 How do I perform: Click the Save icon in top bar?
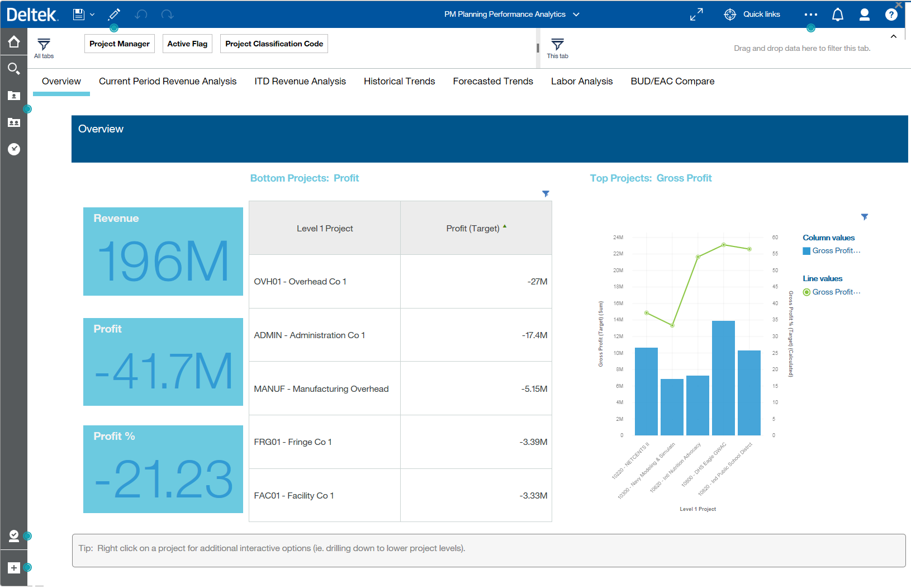(x=79, y=15)
